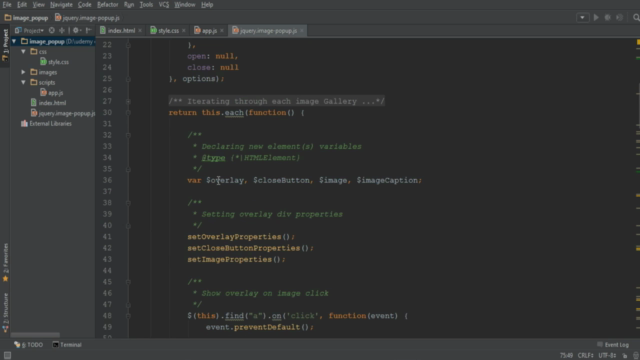Open the Code menu

point(84,4)
